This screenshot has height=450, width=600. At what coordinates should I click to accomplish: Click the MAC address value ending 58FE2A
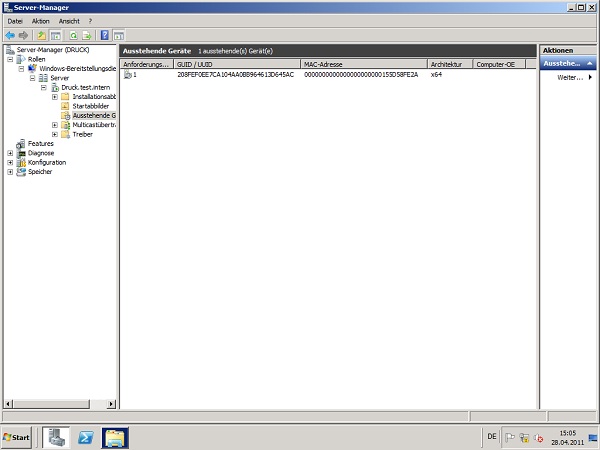point(361,75)
